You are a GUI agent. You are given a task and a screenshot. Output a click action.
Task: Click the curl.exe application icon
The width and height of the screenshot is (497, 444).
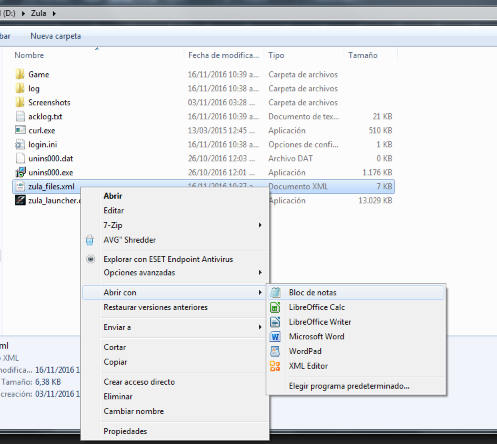point(20,130)
